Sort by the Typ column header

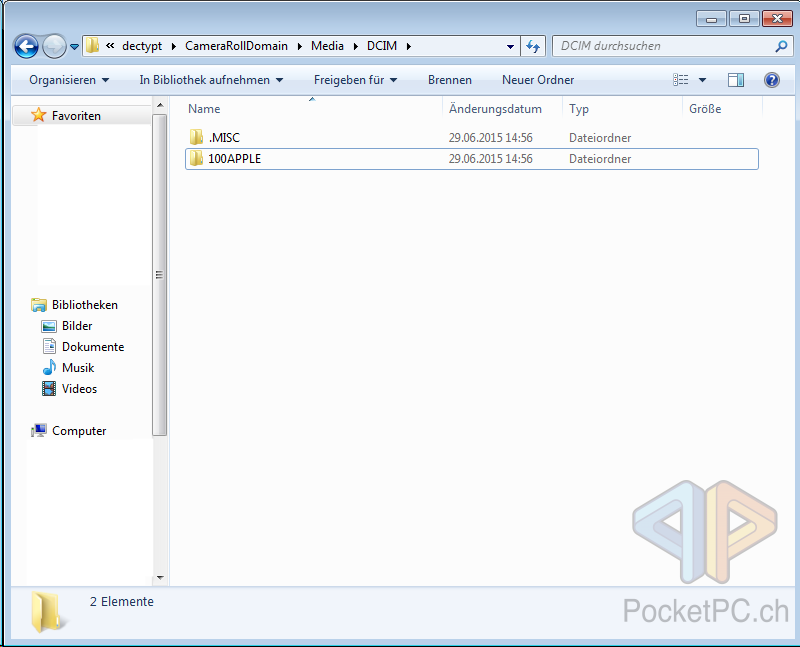click(x=579, y=109)
